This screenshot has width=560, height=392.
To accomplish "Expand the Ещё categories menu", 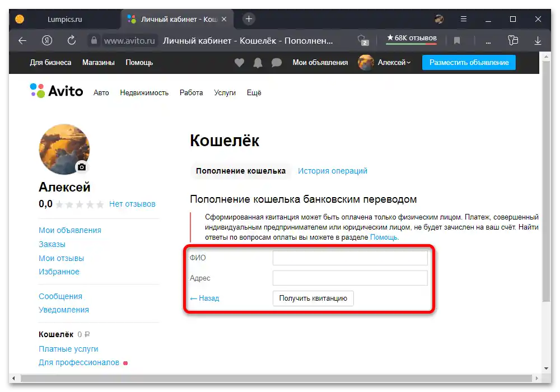I will pos(254,93).
